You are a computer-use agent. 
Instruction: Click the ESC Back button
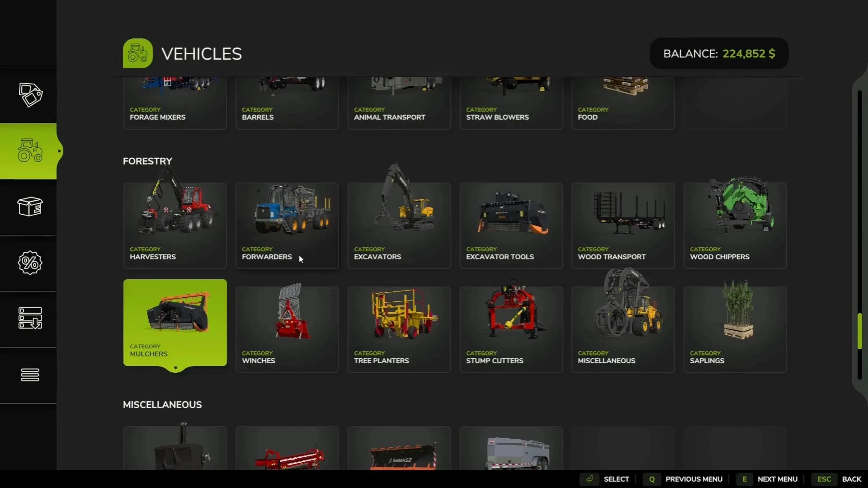[x=837, y=479]
